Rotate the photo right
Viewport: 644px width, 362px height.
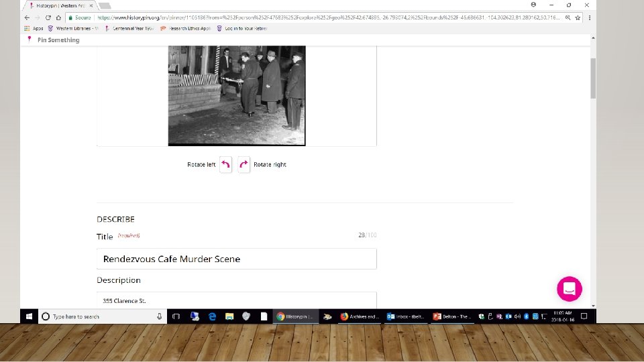[x=244, y=165]
